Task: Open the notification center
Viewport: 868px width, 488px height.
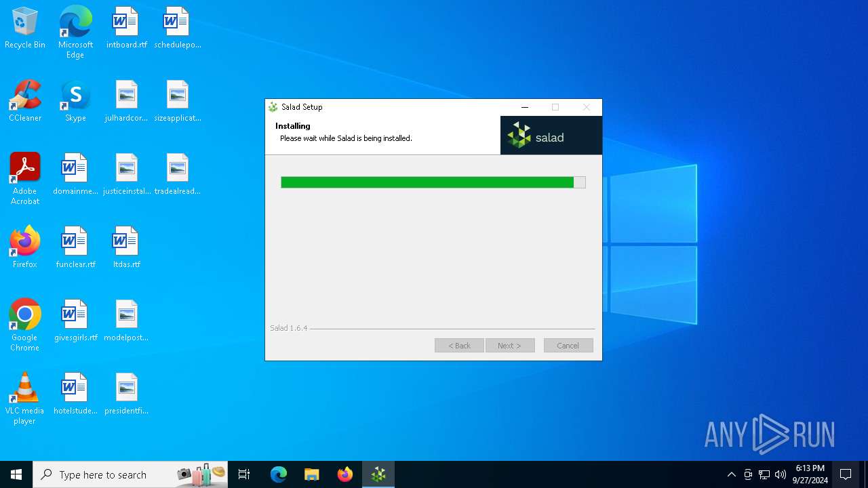Action: 846,474
